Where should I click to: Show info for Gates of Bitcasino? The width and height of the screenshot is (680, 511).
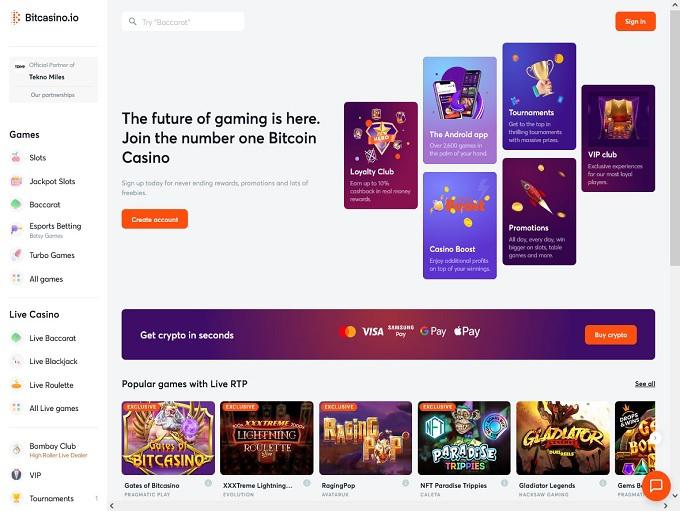(208, 483)
